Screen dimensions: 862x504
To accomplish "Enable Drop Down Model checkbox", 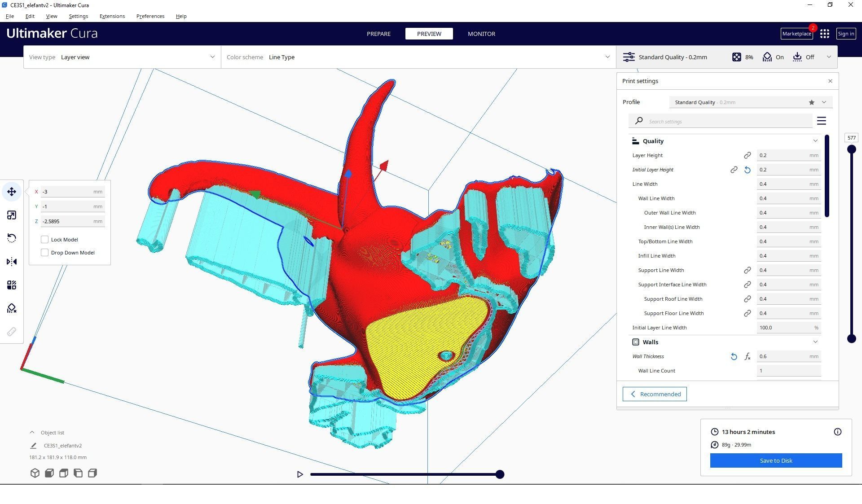I will [44, 253].
